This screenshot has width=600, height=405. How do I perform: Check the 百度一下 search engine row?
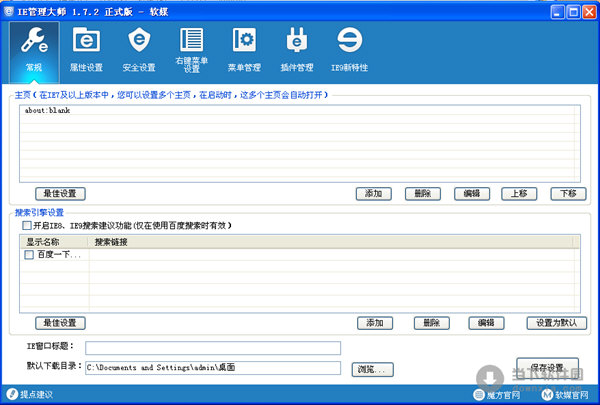pos(29,255)
